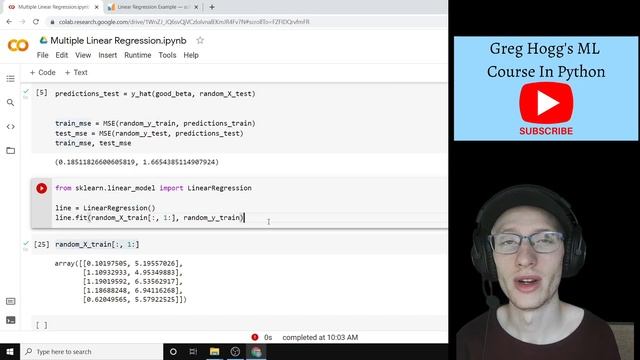The image size is (640, 360).
Task: Click the empty code cell at bottom
Action: tap(239, 325)
